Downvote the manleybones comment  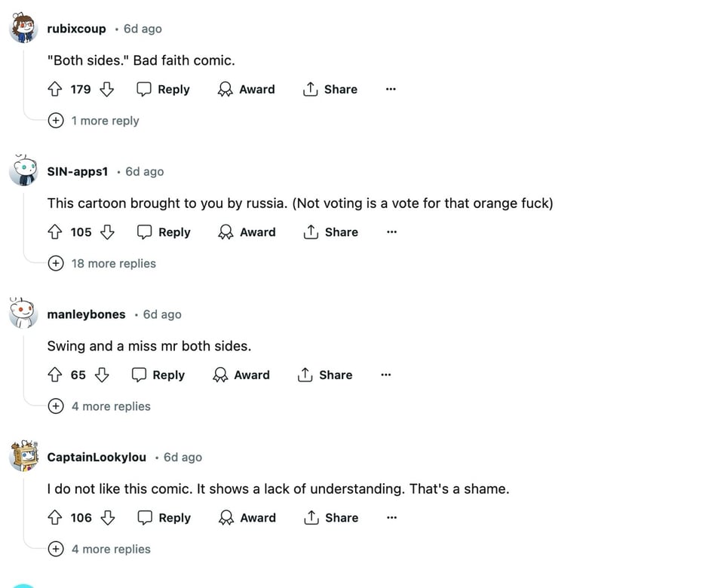(x=102, y=375)
